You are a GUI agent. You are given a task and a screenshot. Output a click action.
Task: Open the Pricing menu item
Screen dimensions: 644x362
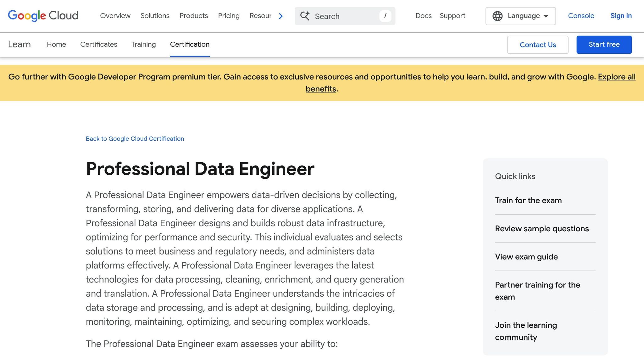click(x=229, y=16)
